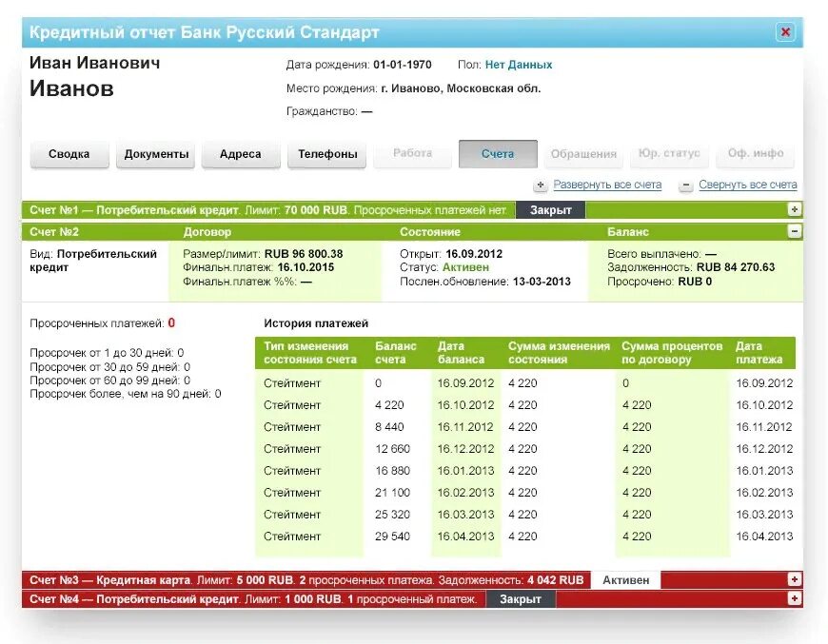Click the minus icon next to Свернуть все счета

tap(685, 185)
